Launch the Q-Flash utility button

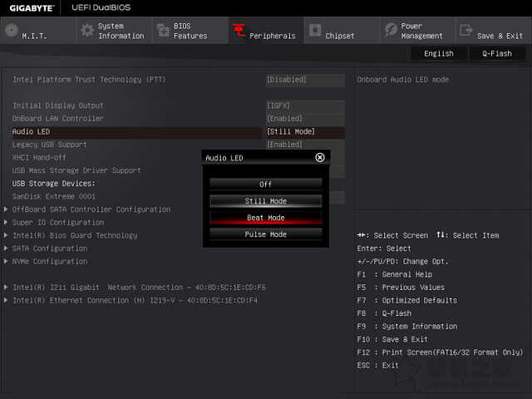(497, 53)
